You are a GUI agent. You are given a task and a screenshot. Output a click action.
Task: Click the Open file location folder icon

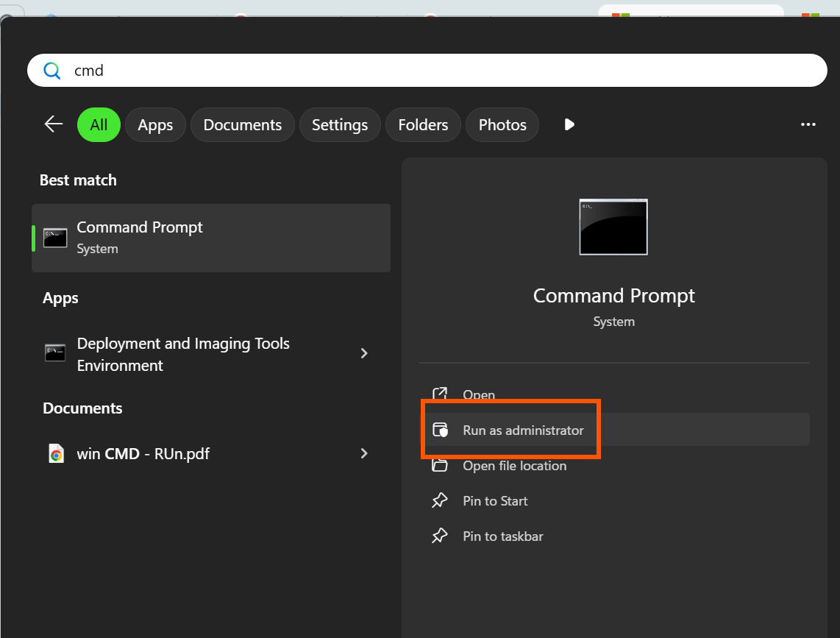[x=440, y=465]
